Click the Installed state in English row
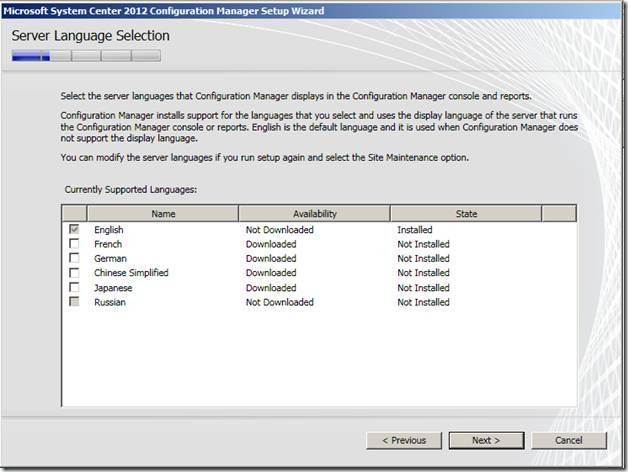 [415, 230]
